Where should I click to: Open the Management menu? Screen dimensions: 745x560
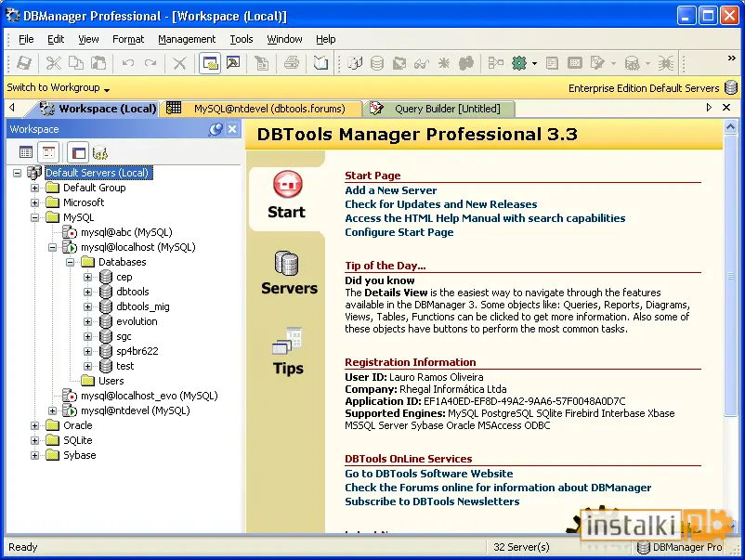(187, 39)
